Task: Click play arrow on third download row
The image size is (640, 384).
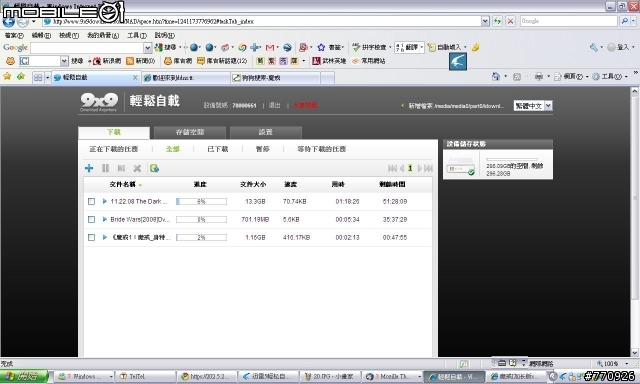Action: click(104, 237)
